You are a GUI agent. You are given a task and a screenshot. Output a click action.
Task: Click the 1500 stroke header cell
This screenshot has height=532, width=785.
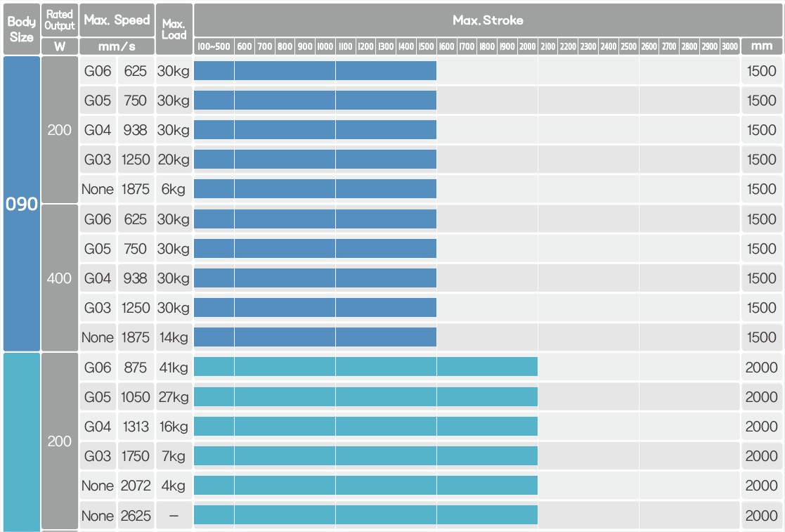coord(426,46)
